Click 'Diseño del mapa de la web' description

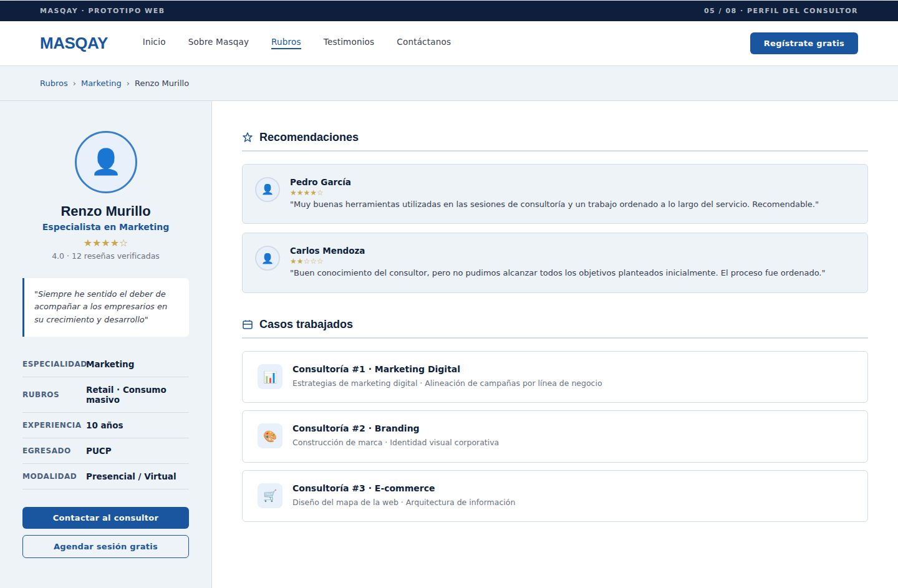(403, 502)
